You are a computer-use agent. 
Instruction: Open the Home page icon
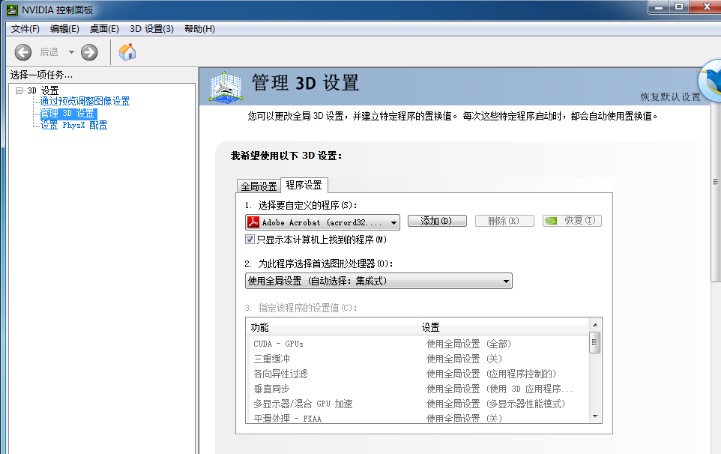tap(127, 52)
